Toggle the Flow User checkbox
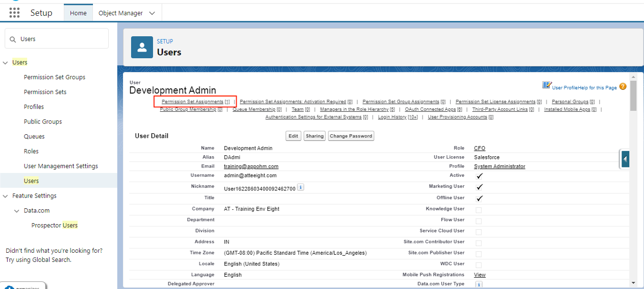Screen dimensions: 644x289 coord(479,221)
